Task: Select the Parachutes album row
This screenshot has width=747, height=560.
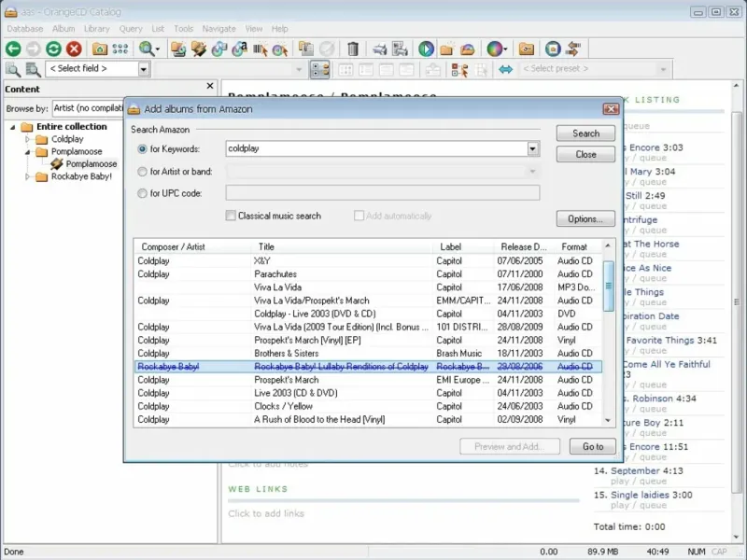Action: pyautogui.click(x=275, y=274)
